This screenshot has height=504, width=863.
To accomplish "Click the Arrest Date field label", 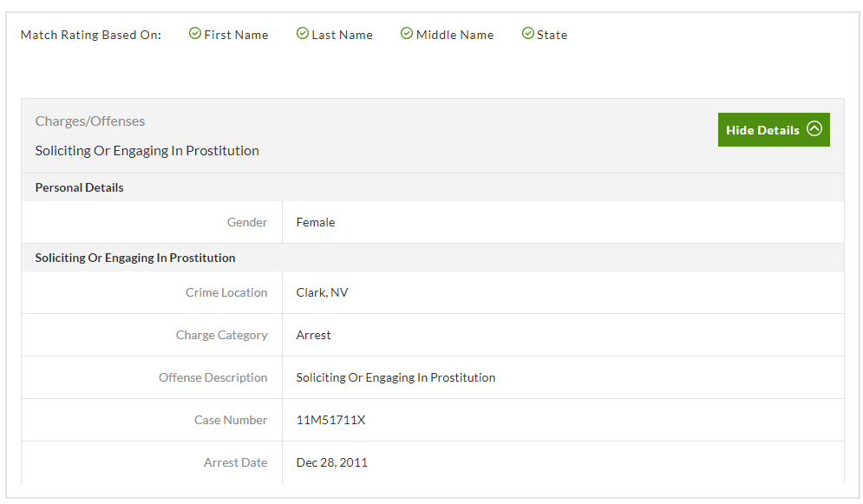I will (x=235, y=463).
